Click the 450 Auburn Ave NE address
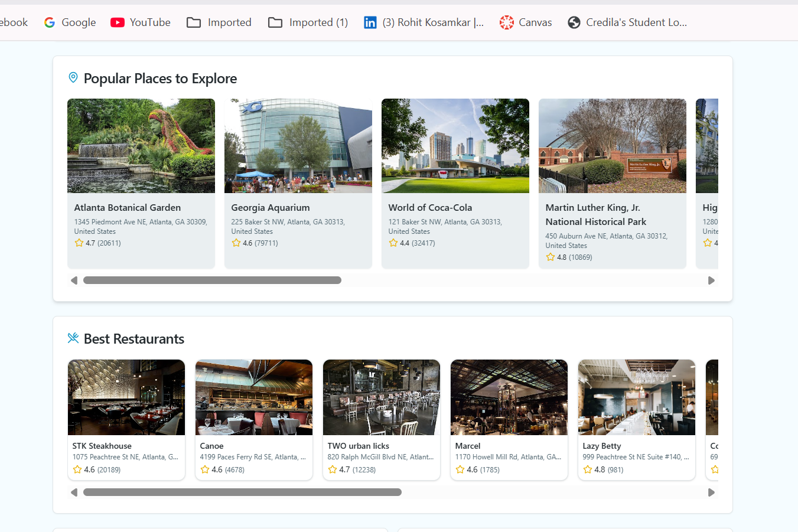Viewport: 798px width, 532px height. click(x=607, y=241)
